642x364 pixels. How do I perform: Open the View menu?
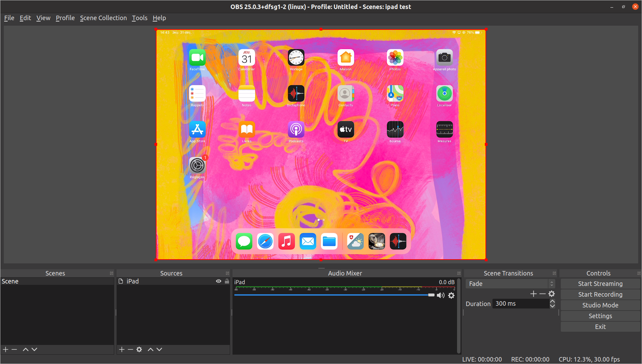tap(43, 18)
